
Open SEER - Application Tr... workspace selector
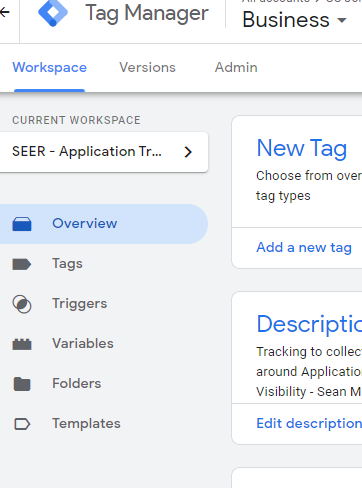pos(104,152)
